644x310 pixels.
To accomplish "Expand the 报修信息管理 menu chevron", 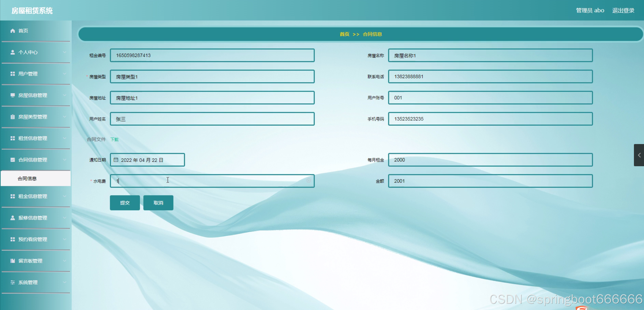I will click(65, 218).
